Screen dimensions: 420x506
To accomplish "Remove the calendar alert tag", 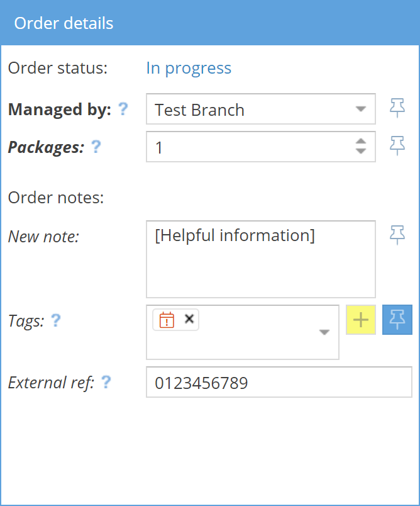I will coord(189,319).
